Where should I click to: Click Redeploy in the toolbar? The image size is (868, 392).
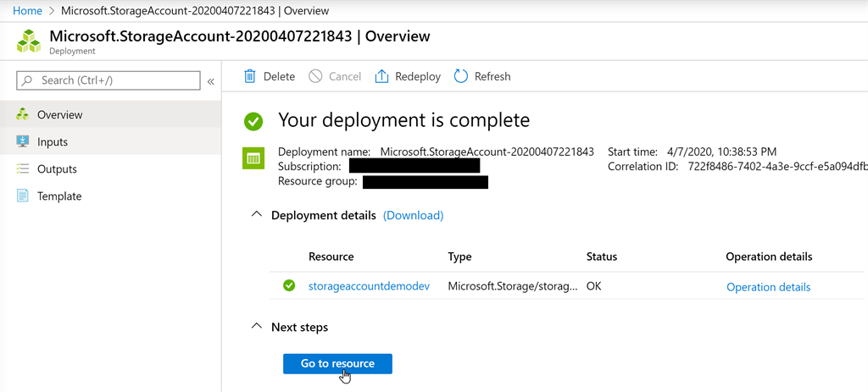(x=408, y=76)
